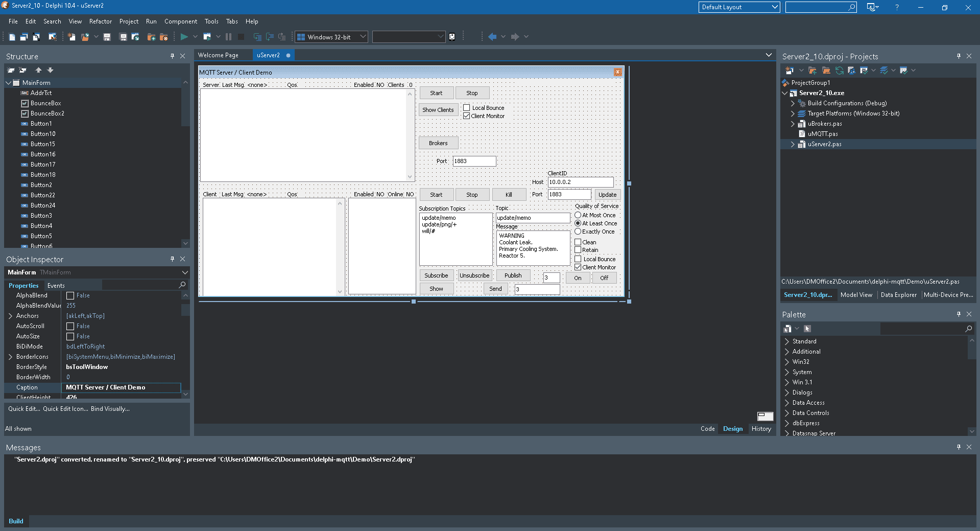Image resolution: width=980 pixels, height=531 pixels.
Task: Click the Kill button
Action: pos(509,195)
